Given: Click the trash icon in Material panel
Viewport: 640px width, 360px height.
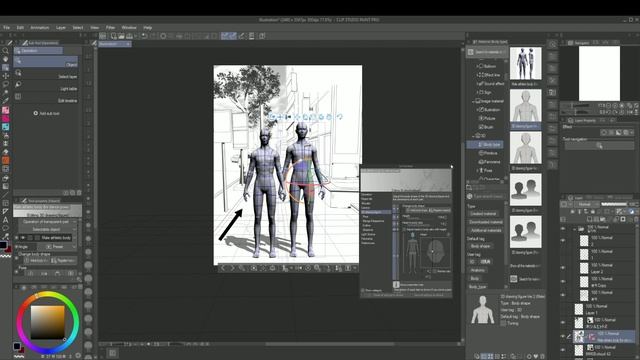Looking at the screenshot, I should tap(542, 356).
